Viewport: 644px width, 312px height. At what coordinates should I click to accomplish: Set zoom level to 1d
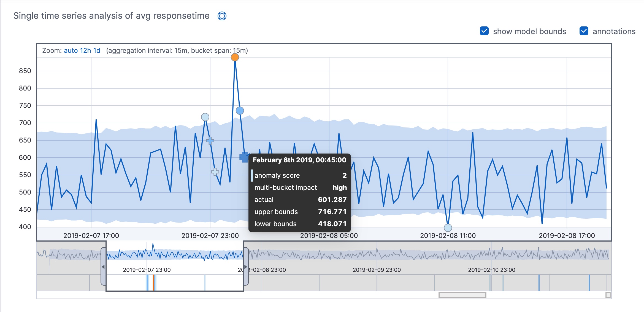point(97,51)
